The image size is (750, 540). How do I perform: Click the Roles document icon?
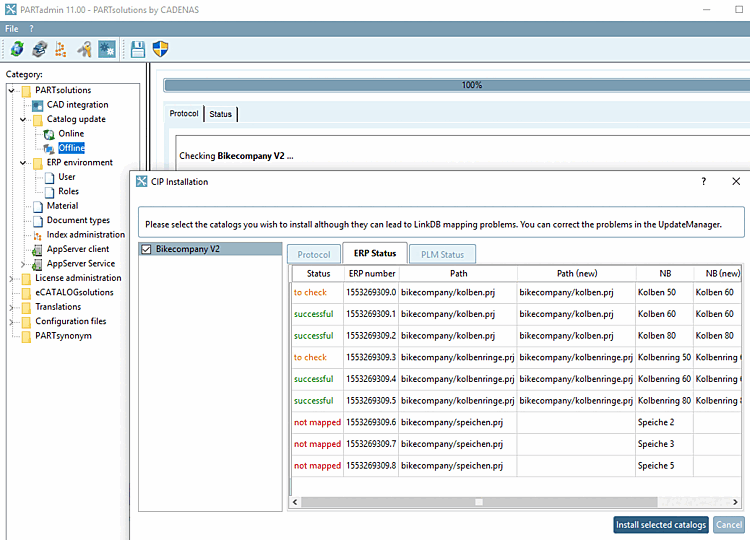[x=49, y=192]
